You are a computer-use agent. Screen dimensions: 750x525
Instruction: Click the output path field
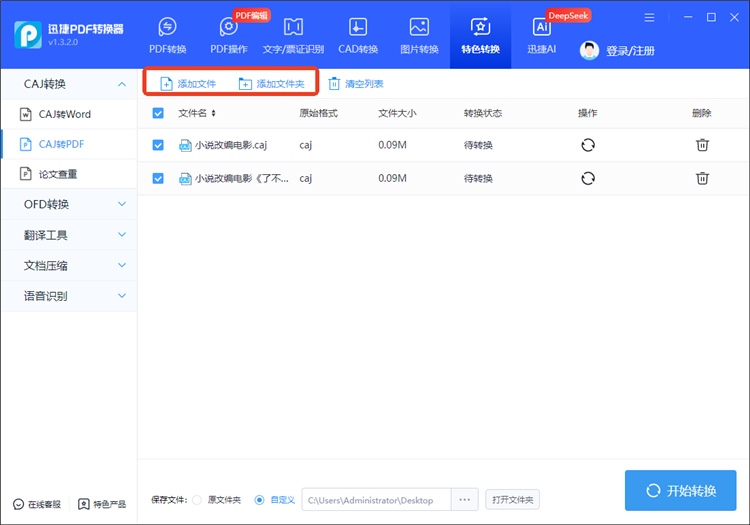[x=375, y=499]
